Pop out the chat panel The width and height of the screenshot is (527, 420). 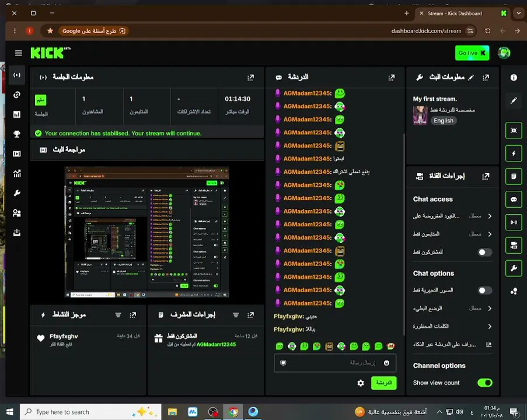click(392, 78)
